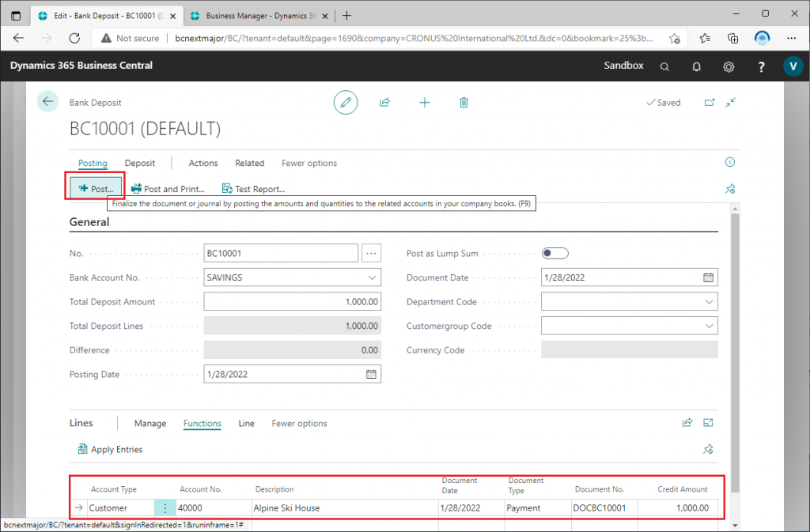Open the Actions menu

[x=203, y=163]
